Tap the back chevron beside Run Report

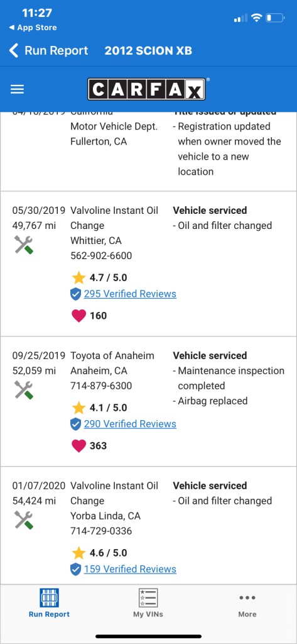coord(14,51)
